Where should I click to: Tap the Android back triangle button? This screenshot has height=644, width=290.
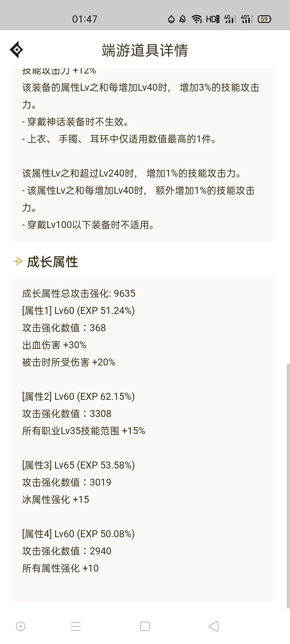point(214,627)
